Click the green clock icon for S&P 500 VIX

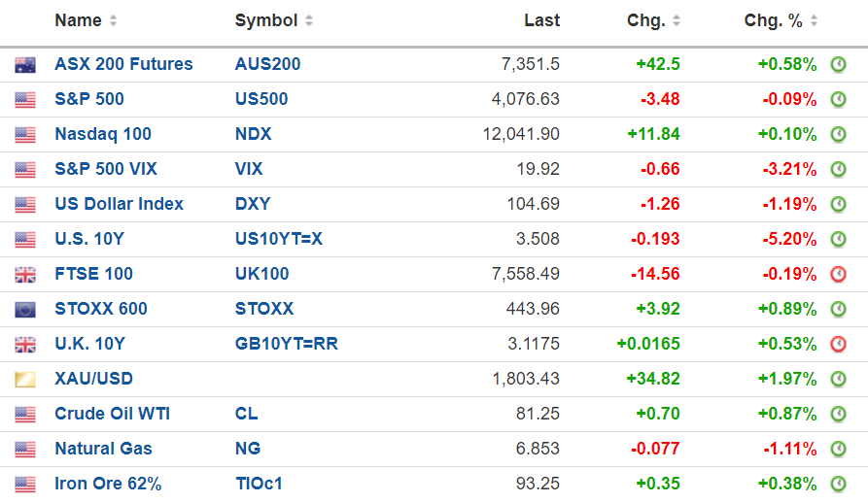[x=838, y=170]
